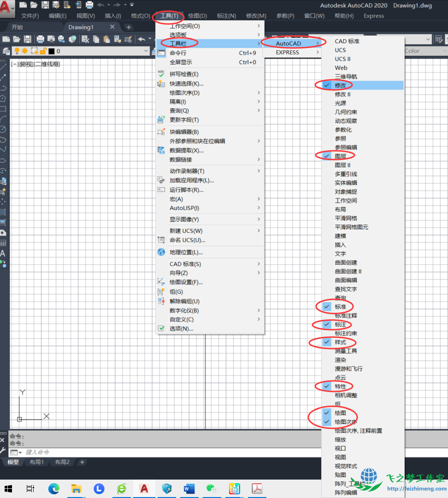Add new drawing tab with plus button
448x498 pixels.
[129, 27]
